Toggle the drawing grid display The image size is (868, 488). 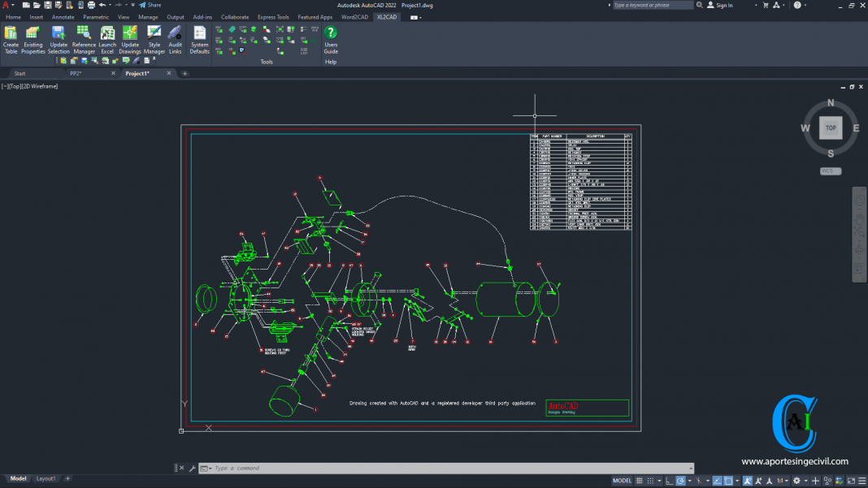pos(639,480)
